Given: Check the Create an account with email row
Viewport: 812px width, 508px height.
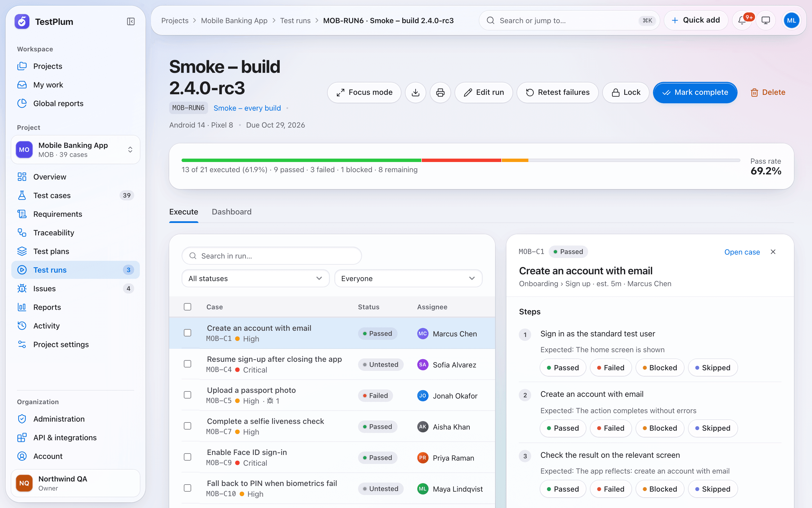Looking at the screenshot, I should [x=187, y=333].
